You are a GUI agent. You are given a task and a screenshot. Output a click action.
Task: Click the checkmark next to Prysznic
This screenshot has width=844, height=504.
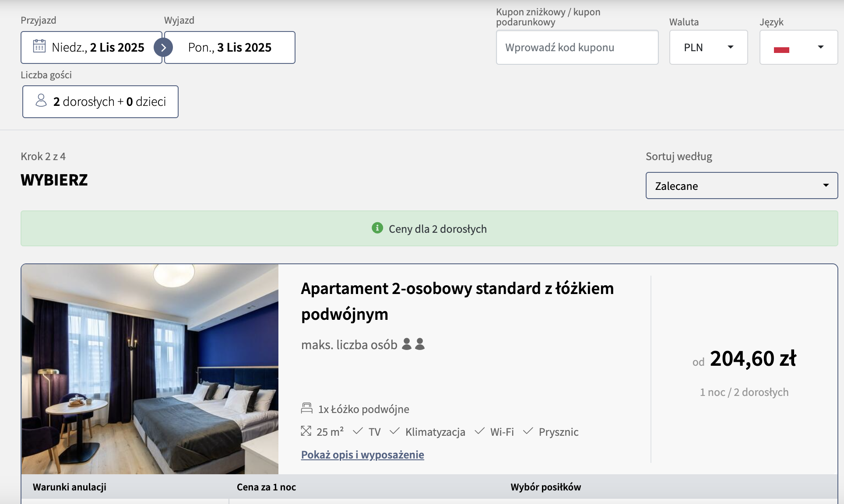(528, 431)
